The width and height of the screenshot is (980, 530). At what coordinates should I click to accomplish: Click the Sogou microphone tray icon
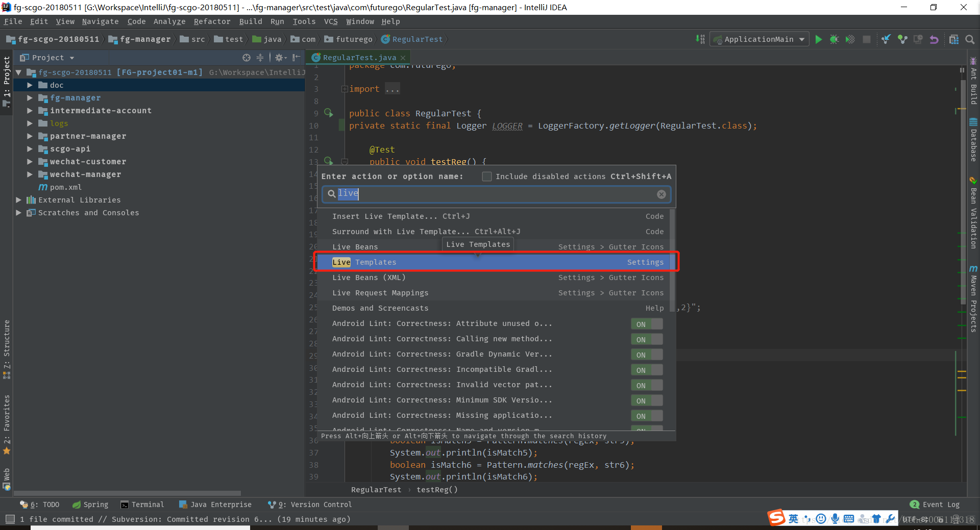coord(835,519)
